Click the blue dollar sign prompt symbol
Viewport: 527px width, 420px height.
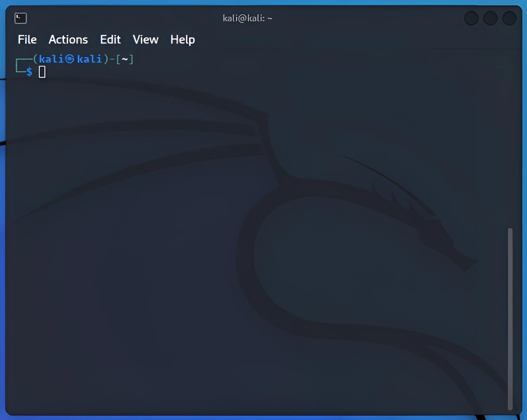29,72
